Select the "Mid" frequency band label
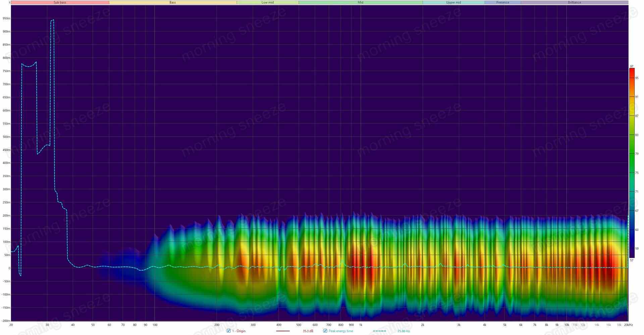 [361, 2]
